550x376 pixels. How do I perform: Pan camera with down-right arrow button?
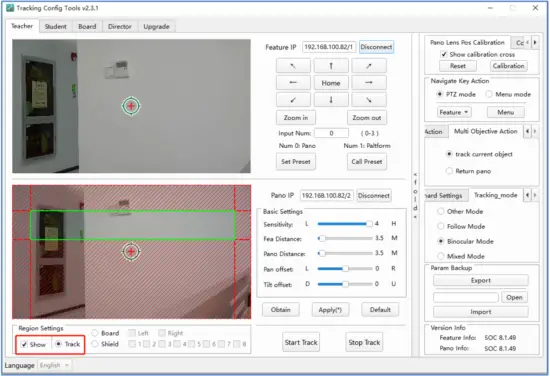[369, 100]
